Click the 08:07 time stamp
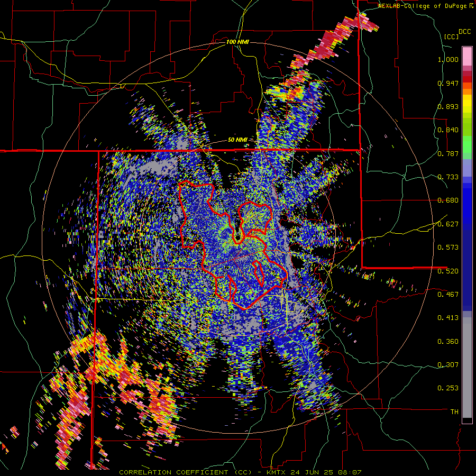This screenshot has width=476, height=476. click(x=351, y=472)
